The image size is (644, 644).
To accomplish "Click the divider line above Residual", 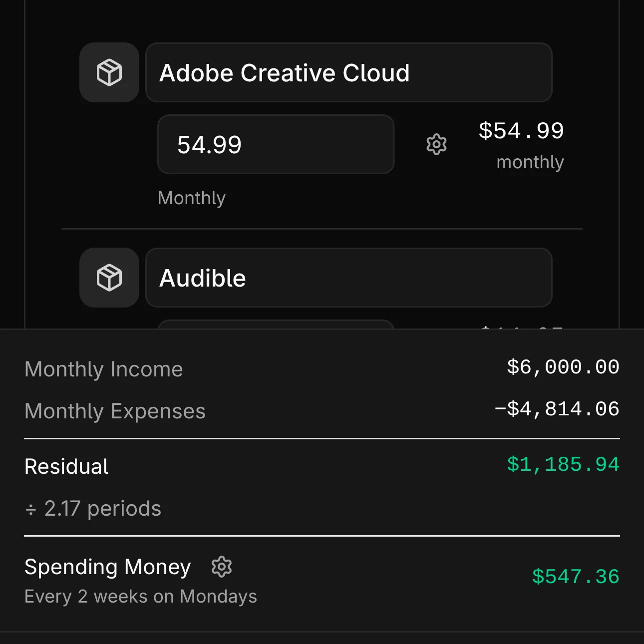I will [322, 438].
